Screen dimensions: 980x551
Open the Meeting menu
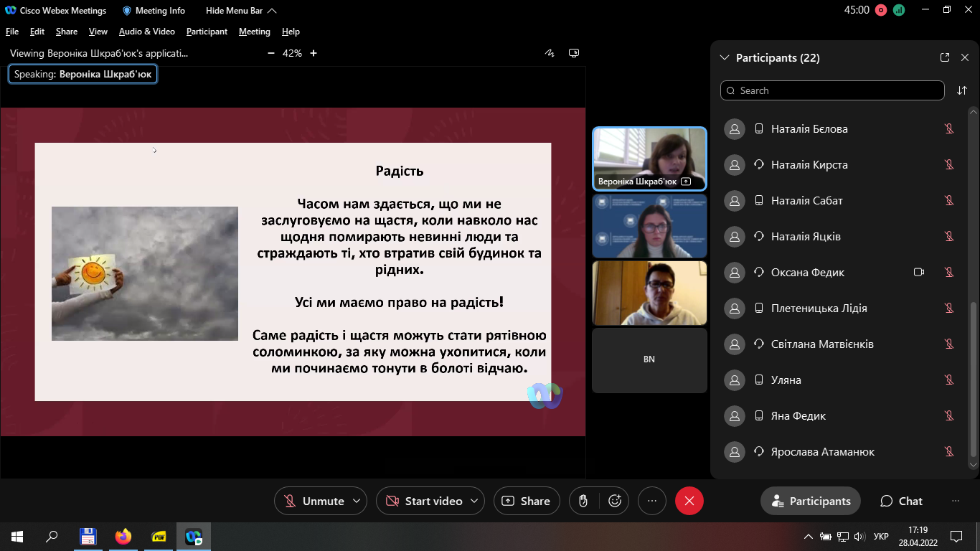tap(254, 32)
